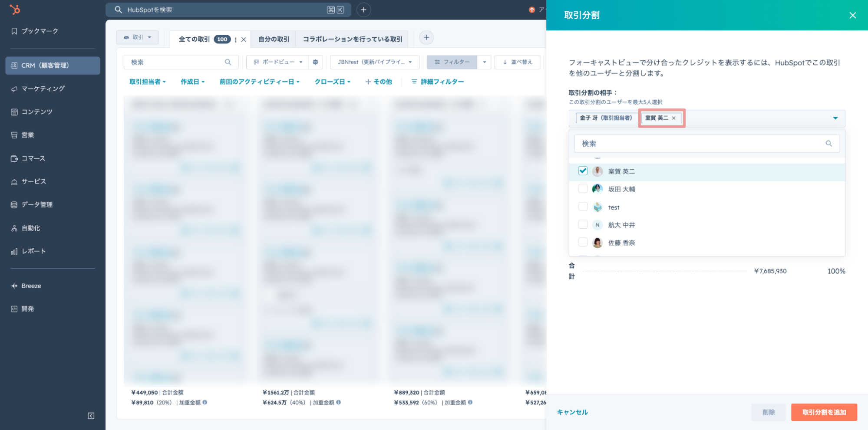Switch to the 自分の取引 tab

(x=274, y=39)
